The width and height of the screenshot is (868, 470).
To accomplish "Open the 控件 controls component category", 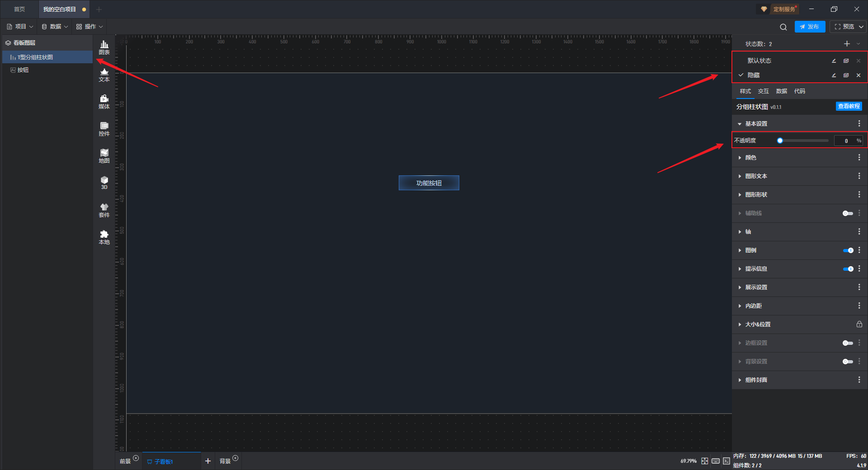I will point(104,129).
